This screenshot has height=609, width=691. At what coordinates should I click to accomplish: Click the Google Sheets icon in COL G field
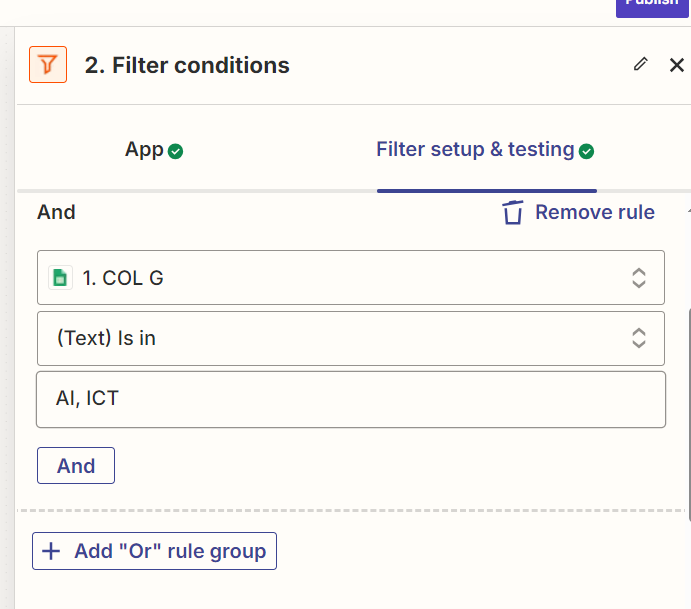pos(60,278)
